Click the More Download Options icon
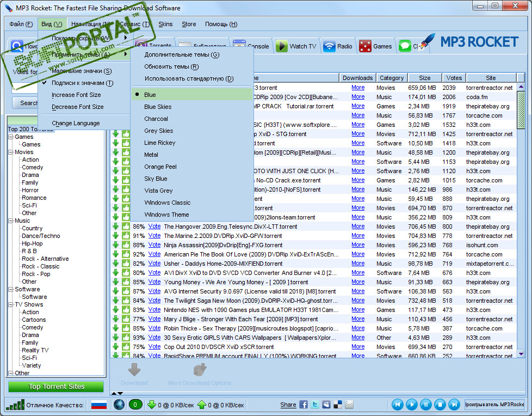 [x=200, y=370]
